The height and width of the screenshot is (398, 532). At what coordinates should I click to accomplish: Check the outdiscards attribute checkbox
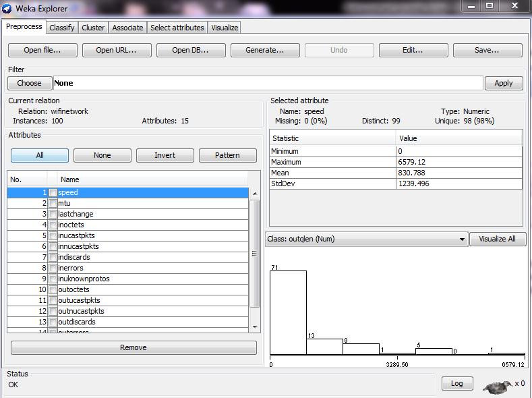click(53, 322)
